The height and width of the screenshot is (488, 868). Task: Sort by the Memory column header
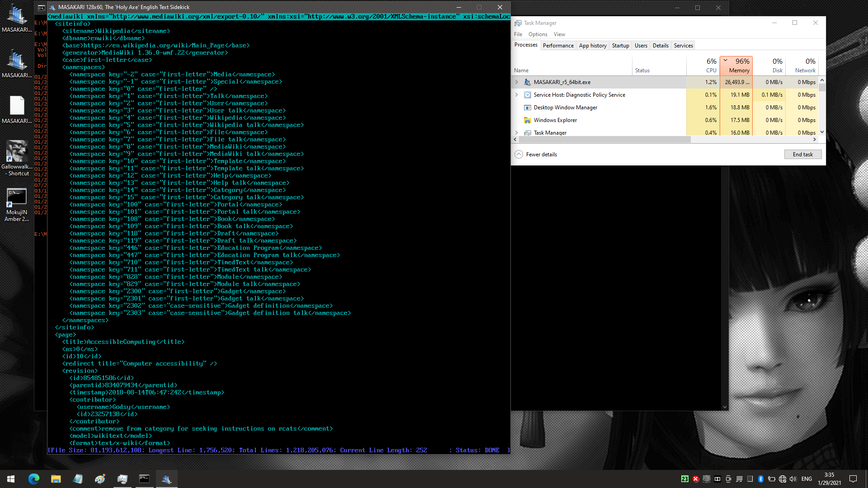[x=736, y=66]
